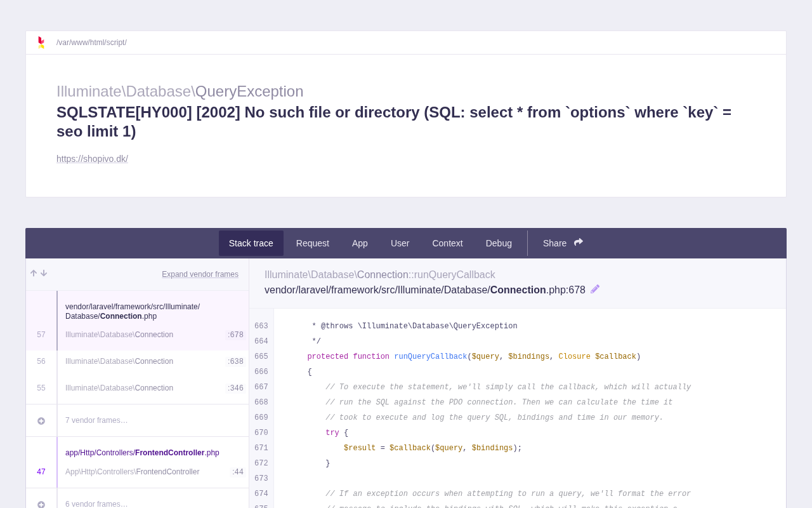Click the pencil edit icon beside Connection.php:678
Viewport: 812px width, 508px height.
click(595, 290)
